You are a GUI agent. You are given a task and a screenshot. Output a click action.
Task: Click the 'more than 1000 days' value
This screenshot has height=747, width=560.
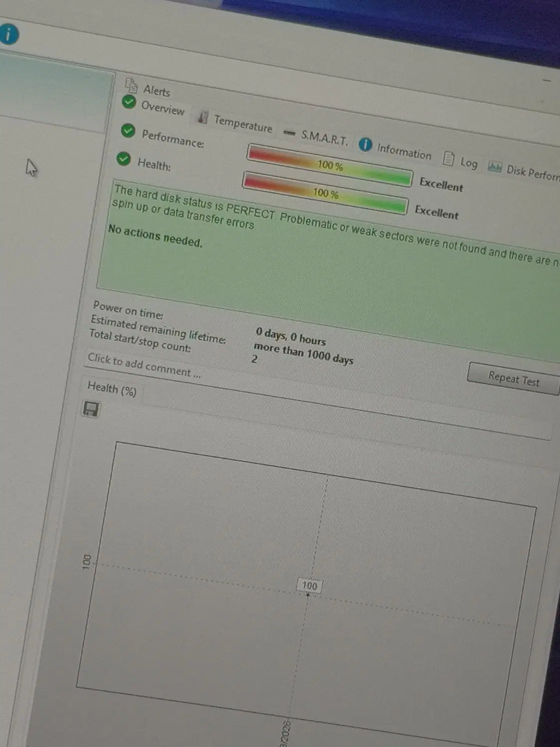[304, 353]
